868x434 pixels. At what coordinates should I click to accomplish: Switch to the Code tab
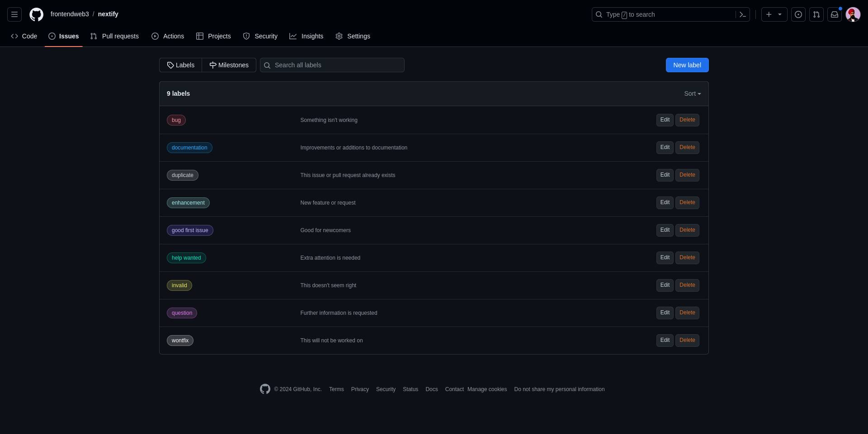click(24, 36)
